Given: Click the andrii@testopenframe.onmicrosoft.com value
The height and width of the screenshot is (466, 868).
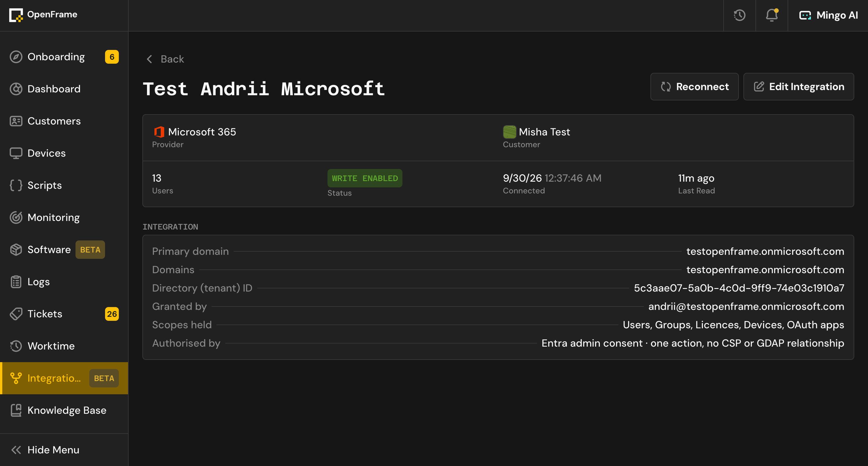Looking at the screenshot, I should tap(746, 306).
